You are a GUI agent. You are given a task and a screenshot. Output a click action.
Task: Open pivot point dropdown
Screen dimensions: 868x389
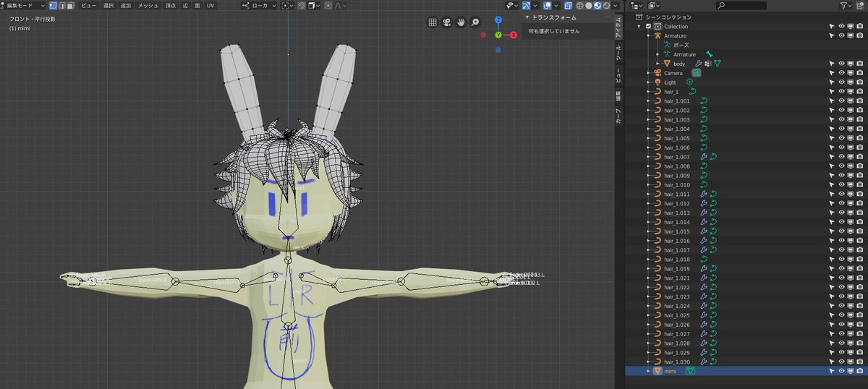[x=287, y=5]
